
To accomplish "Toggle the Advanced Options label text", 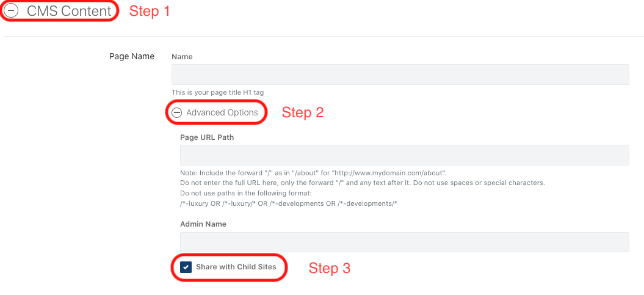I will [222, 112].
